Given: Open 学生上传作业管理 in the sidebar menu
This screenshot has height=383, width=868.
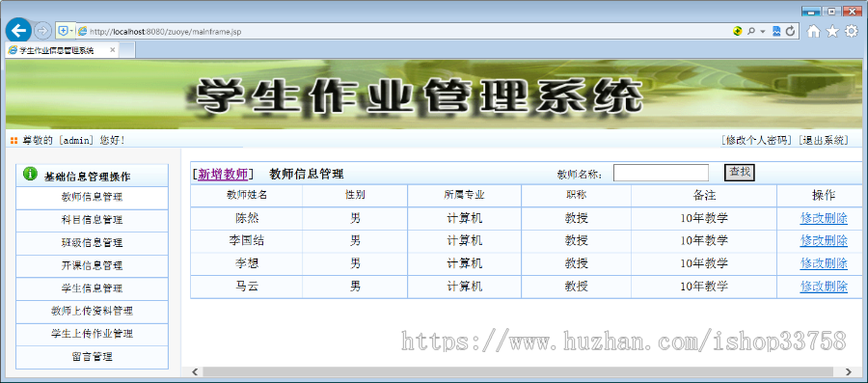Looking at the screenshot, I should tap(92, 334).
